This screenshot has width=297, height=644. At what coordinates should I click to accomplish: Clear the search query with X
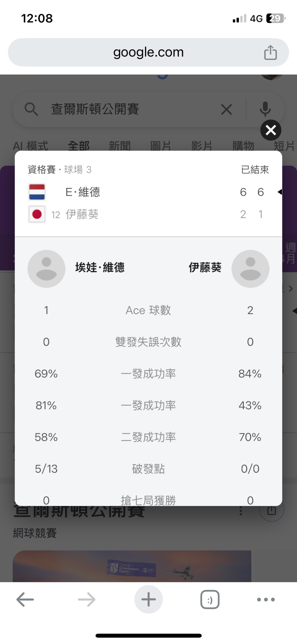coord(226,110)
